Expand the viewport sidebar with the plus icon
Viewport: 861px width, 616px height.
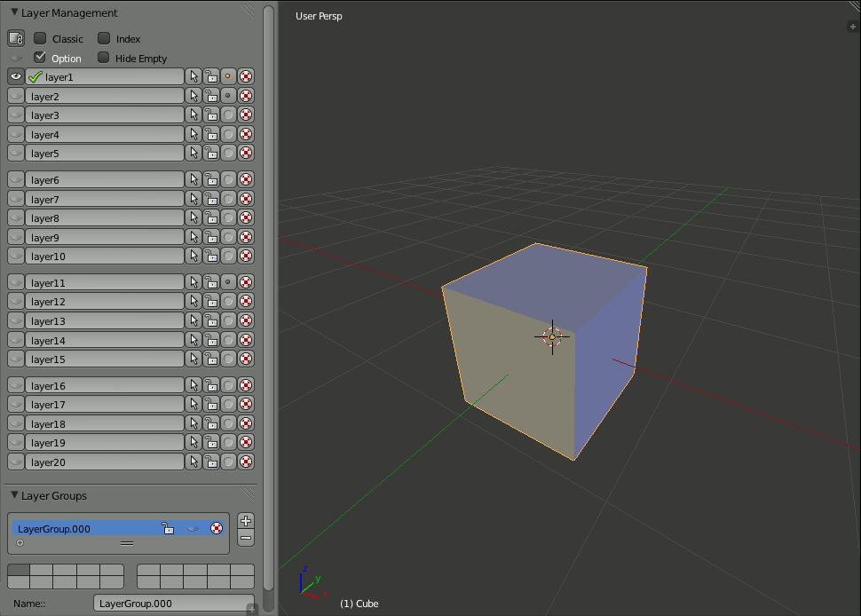[x=851, y=27]
